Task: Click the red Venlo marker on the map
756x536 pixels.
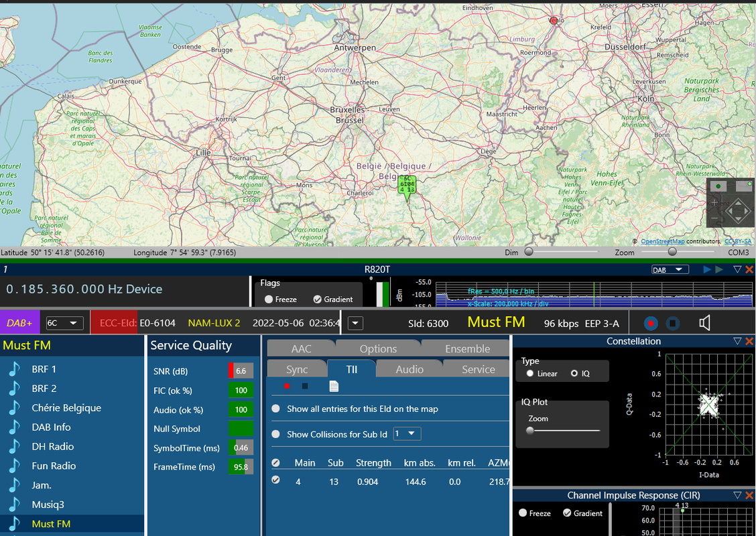Action: [x=554, y=20]
